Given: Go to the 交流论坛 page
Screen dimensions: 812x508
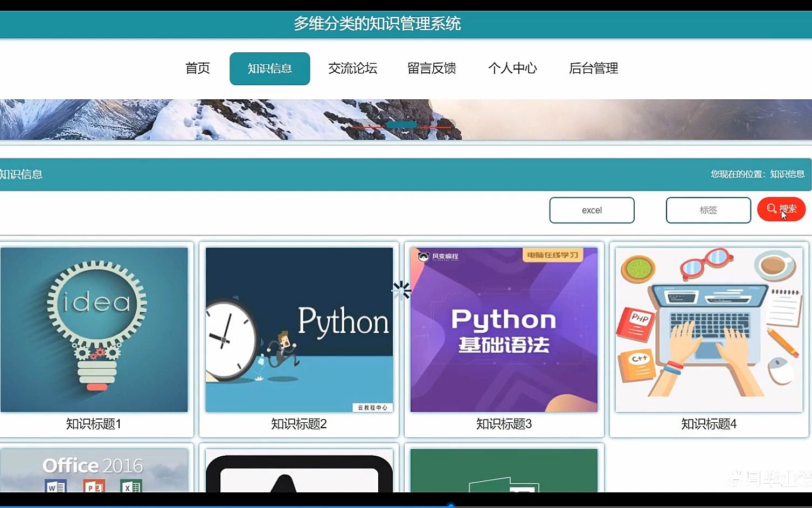Looking at the screenshot, I should [x=352, y=68].
